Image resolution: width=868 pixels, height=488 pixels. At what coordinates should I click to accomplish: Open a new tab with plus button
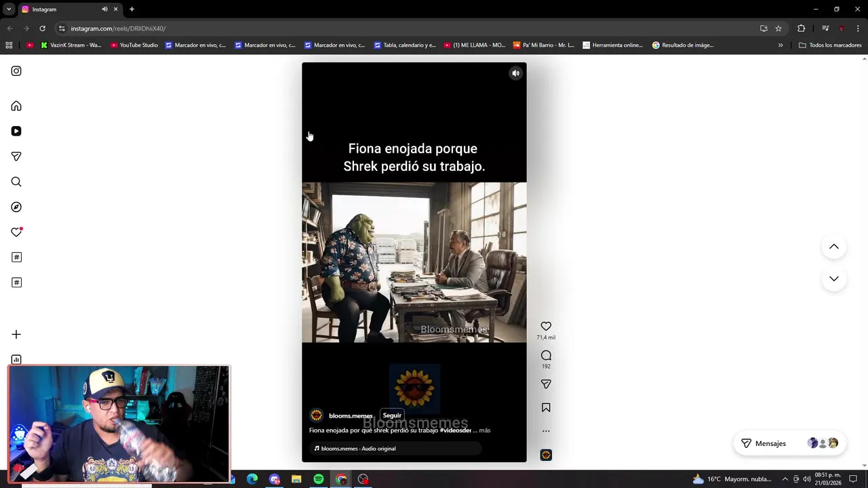tap(132, 9)
